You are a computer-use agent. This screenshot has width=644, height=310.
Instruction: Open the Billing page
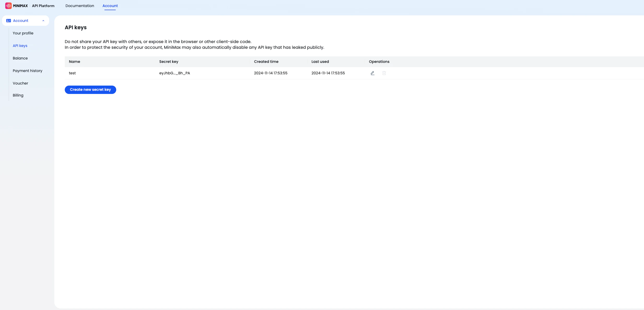coord(18,95)
